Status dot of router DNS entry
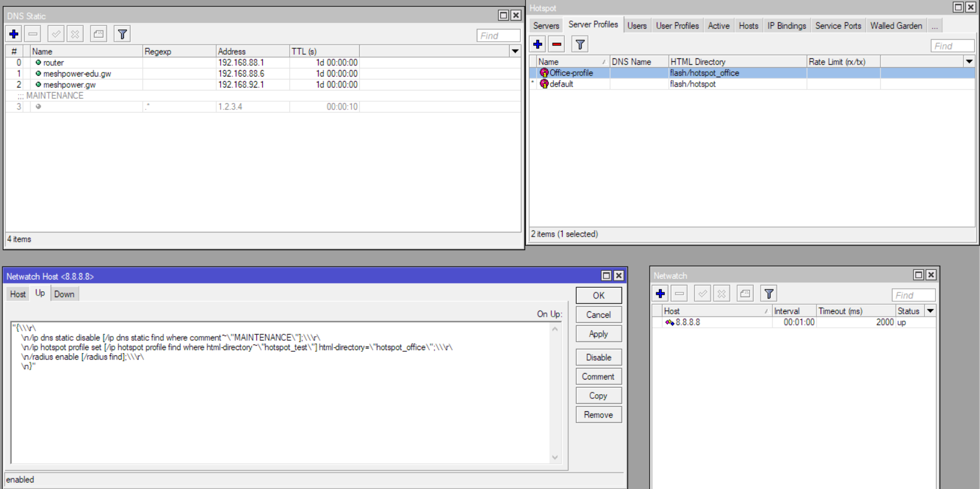 [x=38, y=62]
